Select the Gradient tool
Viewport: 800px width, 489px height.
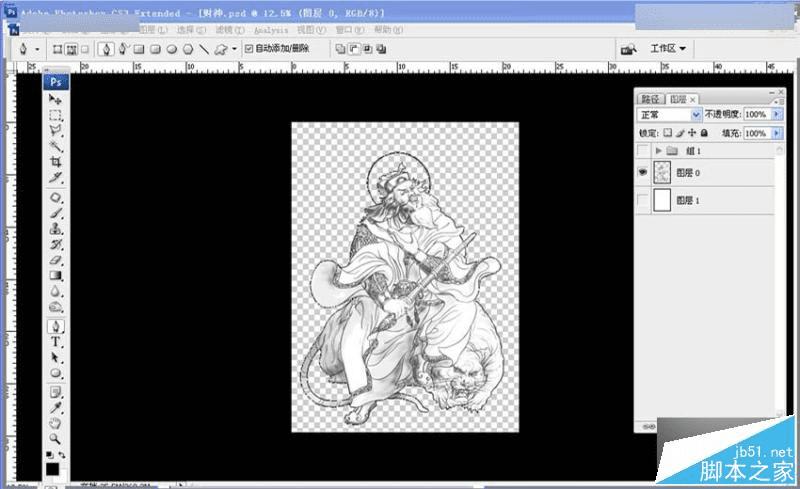(x=56, y=276)
